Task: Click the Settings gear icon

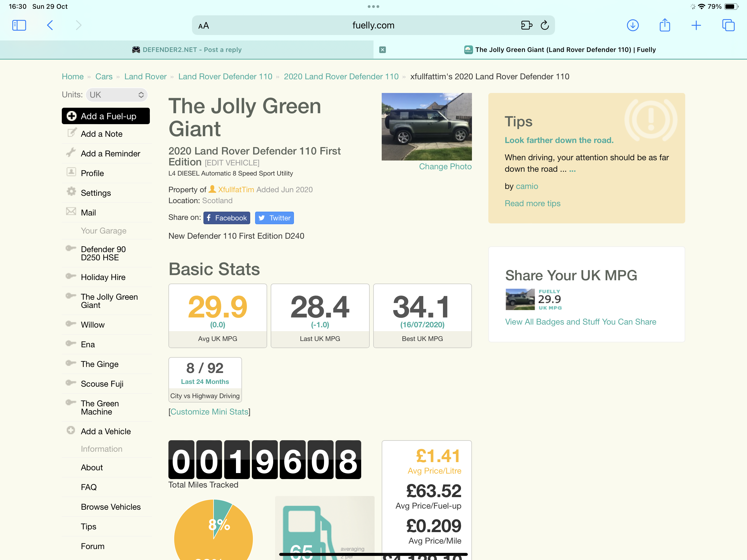Action: pos(71,191)
